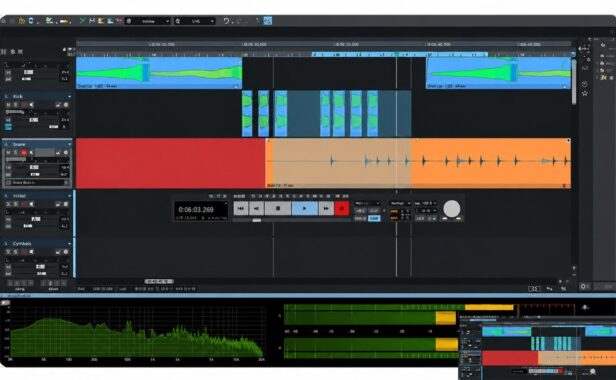Disarm the red record button on Snare
Viewport: 616px width, 380px height.
(x=24, y=152)
